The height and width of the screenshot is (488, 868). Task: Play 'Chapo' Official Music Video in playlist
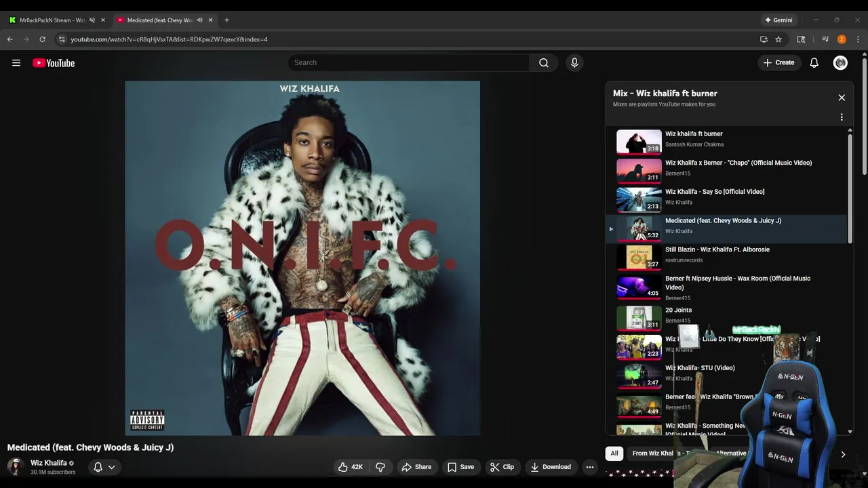727,171
